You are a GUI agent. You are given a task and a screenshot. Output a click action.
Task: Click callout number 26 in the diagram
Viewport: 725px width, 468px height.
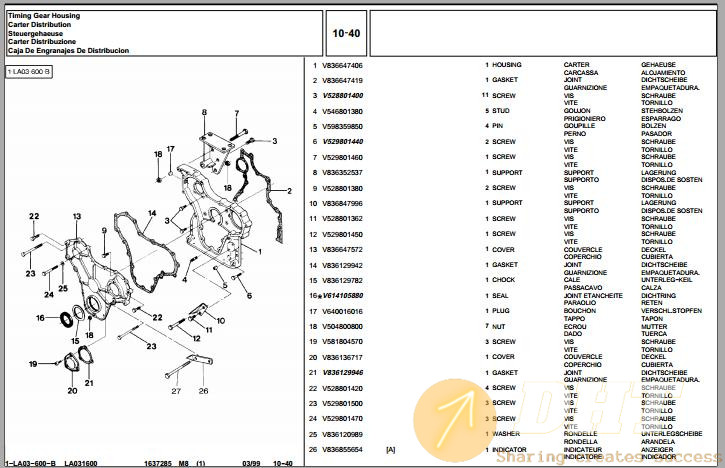pyautogui.click(x=203, y=391)
